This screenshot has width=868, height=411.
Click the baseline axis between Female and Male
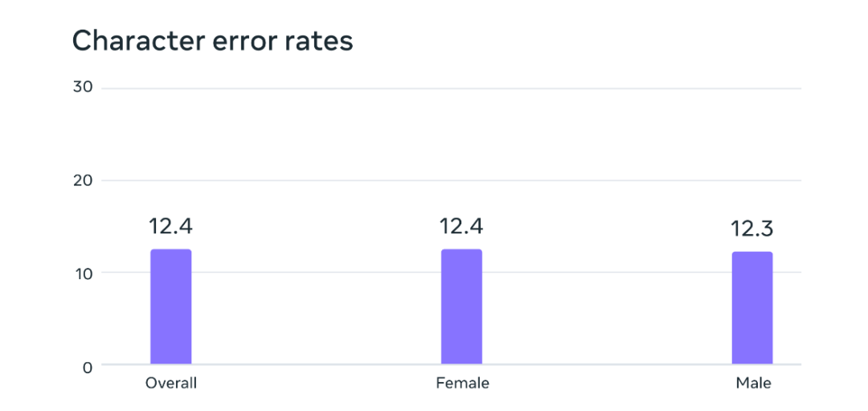click(607, 364)
